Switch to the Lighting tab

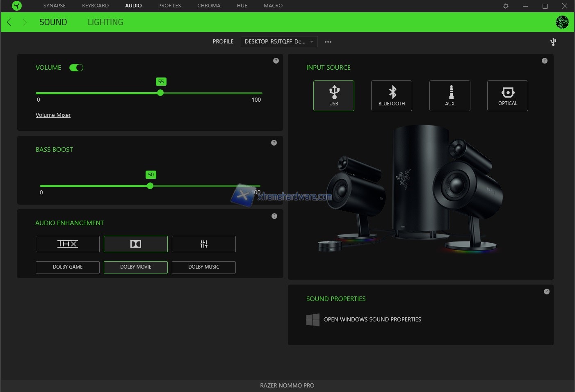tap(105, 22)
